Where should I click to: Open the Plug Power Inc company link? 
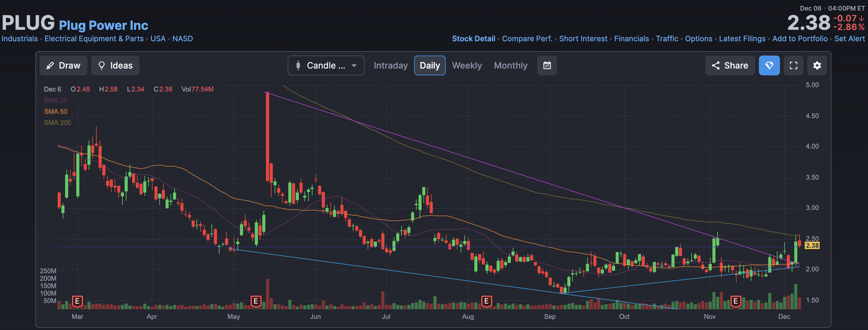(x=104, y=25)
